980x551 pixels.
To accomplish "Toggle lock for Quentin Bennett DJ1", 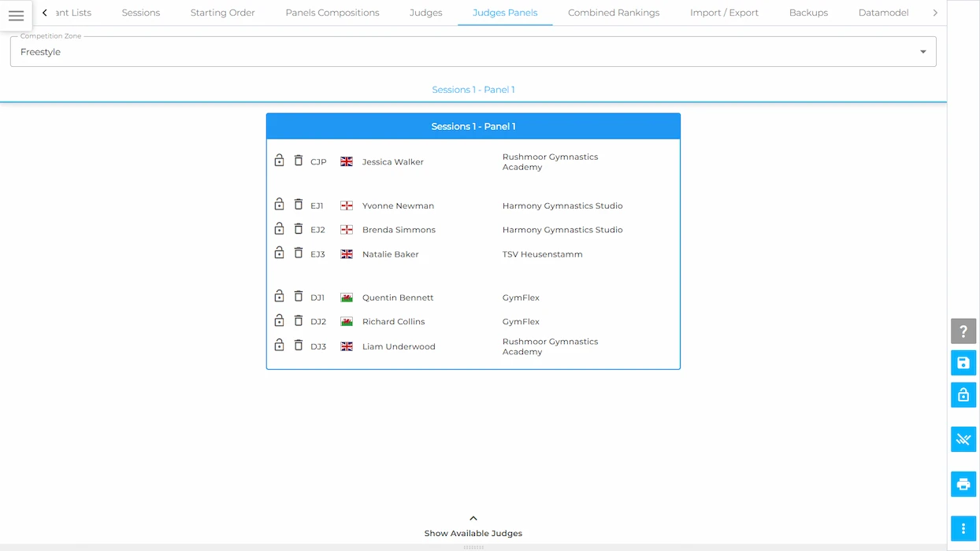I will click(279, 297).
